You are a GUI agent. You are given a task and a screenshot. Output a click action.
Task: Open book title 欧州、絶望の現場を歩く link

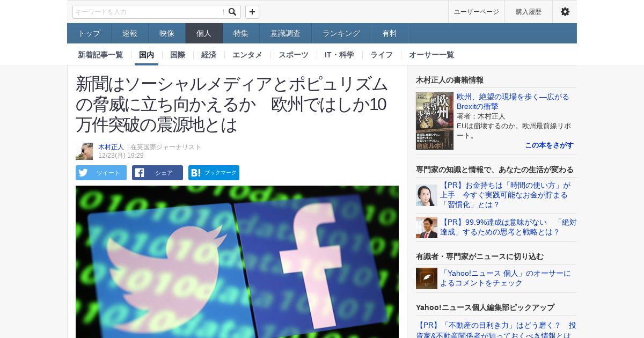pos(513,101)
